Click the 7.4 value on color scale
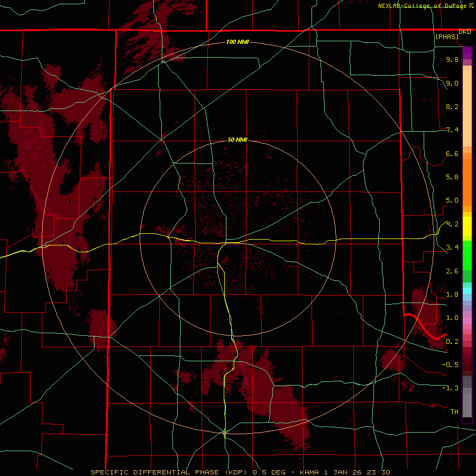 point(452,130)
